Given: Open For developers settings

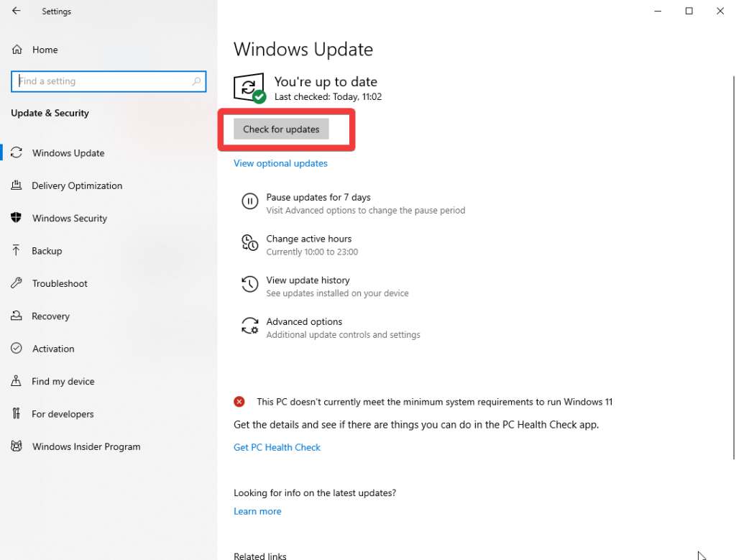Looking at the screenshot, I should [63, 413].
